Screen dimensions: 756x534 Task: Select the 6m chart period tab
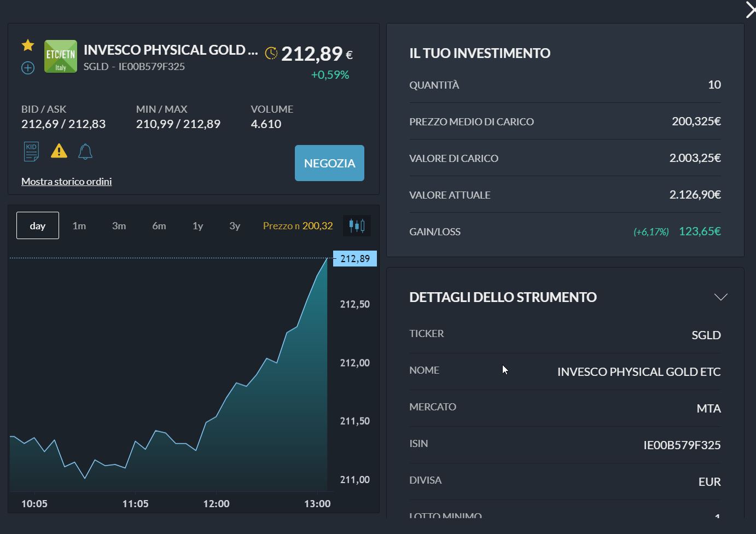tap(159, 225)
